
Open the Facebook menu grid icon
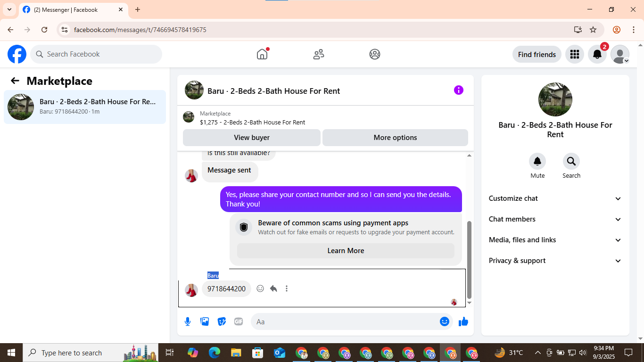[x=574, y=54]
